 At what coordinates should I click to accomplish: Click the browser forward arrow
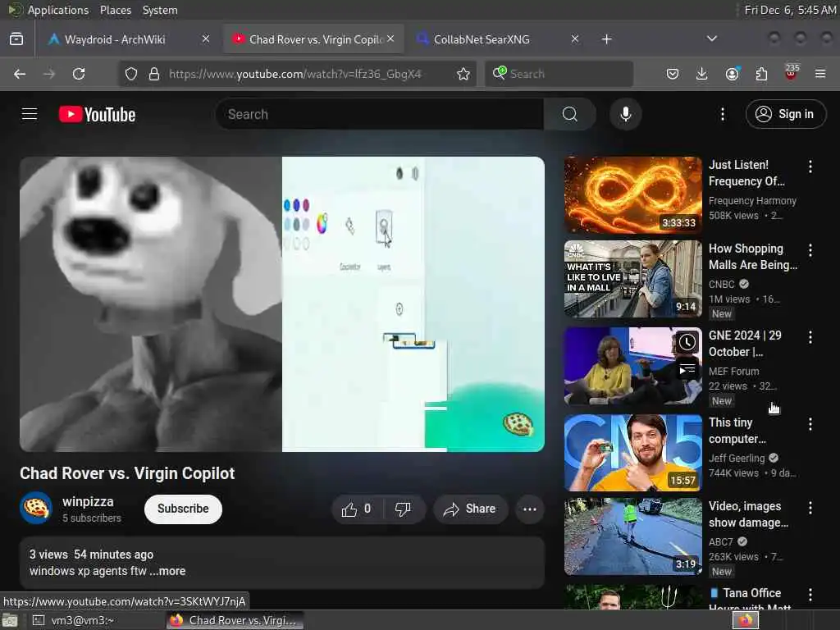point(49,74)
